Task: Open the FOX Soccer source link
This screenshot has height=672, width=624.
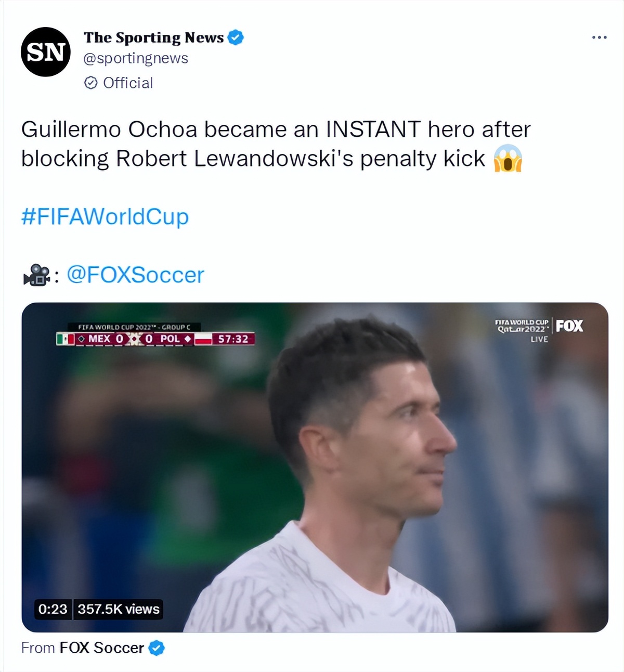Action: pos(101,648)
